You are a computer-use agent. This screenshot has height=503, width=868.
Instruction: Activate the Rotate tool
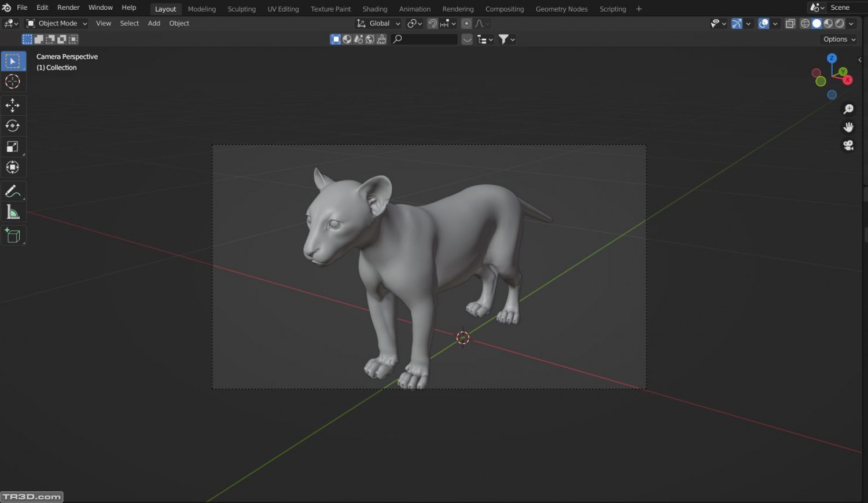tap(13, 126)
